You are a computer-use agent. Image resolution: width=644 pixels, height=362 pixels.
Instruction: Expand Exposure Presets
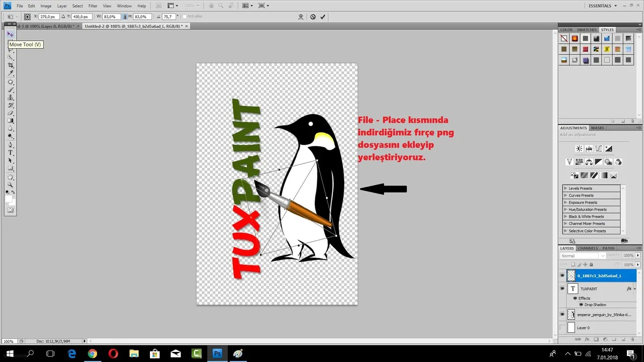point(566,202)
